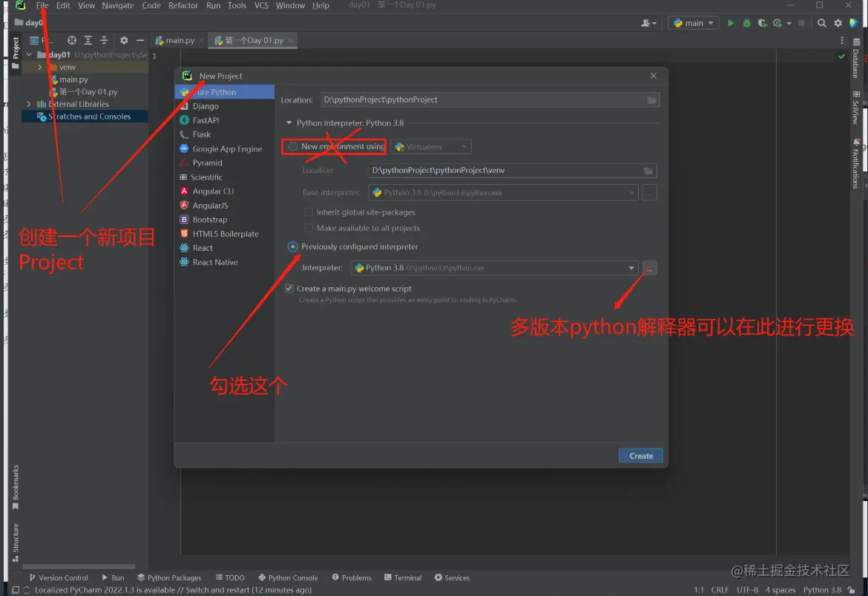Viewport: 868px width, 596px height.
Task: Open the main run configuration dropdown
Action: click(x=694, y=23)
